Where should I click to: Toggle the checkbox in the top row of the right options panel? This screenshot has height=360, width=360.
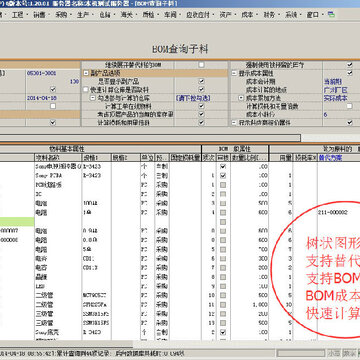pos(349,64)
